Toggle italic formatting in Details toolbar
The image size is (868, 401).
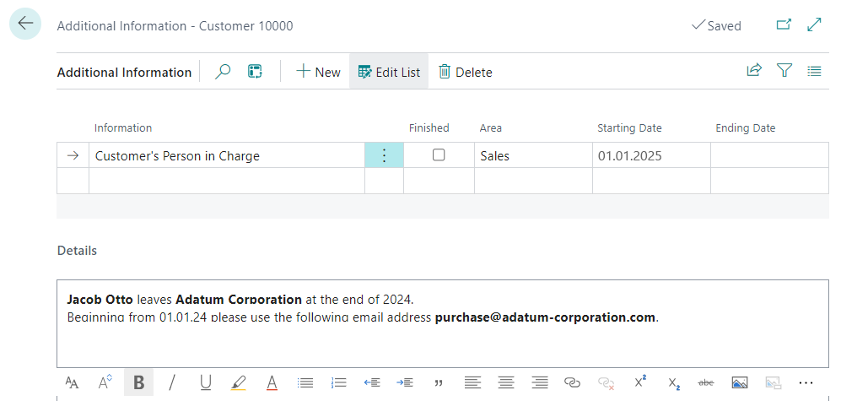pos(172,382)
